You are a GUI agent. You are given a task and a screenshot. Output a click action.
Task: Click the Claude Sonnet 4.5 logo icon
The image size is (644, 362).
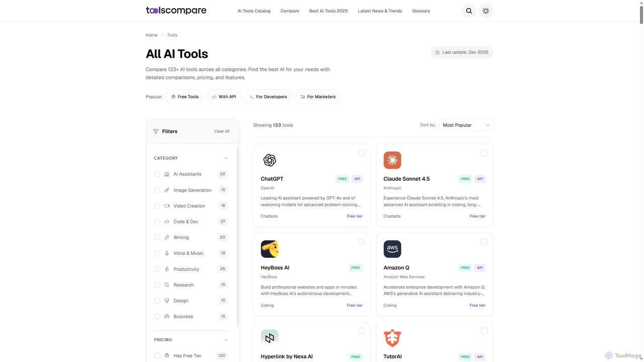[x=392, y=160]
